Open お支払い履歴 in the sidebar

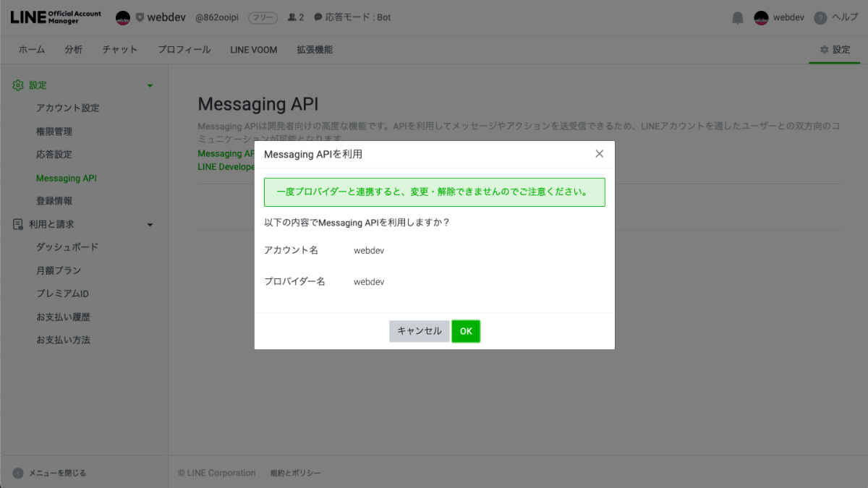point(64,317)
